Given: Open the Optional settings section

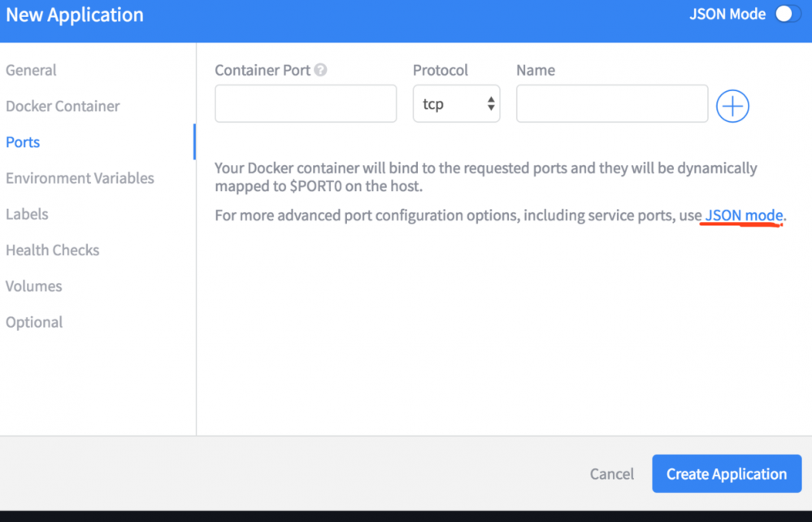Looking at the screenshot, I should (34, 321).
